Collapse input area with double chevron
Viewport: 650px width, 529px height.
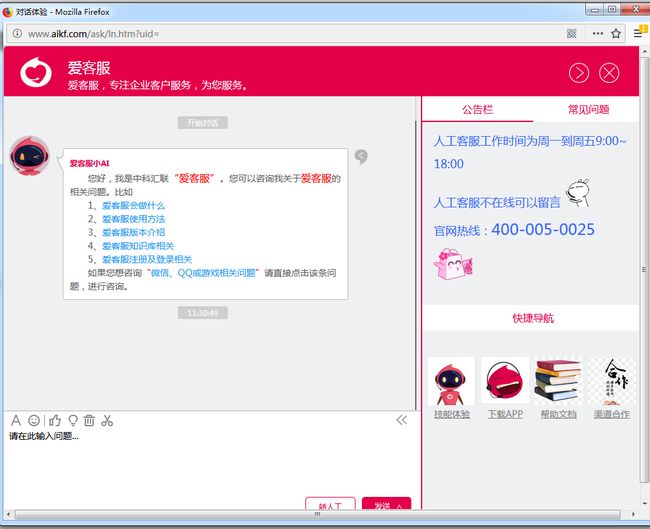click(x=401, y=420)
